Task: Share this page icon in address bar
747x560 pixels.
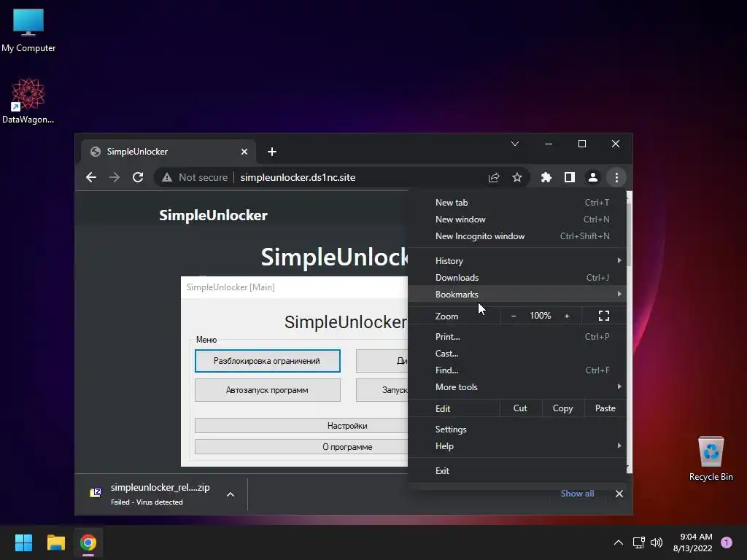Action: (494, 178)
